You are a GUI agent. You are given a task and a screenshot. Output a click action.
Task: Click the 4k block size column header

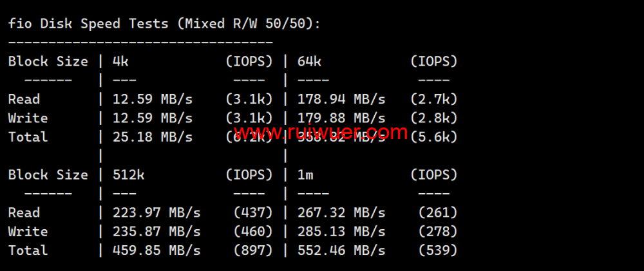click(x=120, y=62)
